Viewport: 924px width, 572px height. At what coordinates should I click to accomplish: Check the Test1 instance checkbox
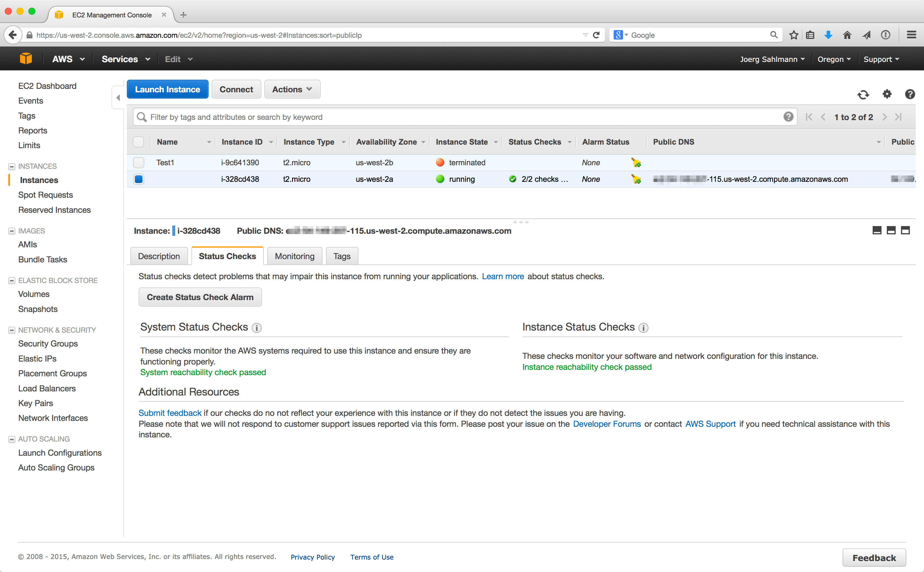tap(139, 163)
